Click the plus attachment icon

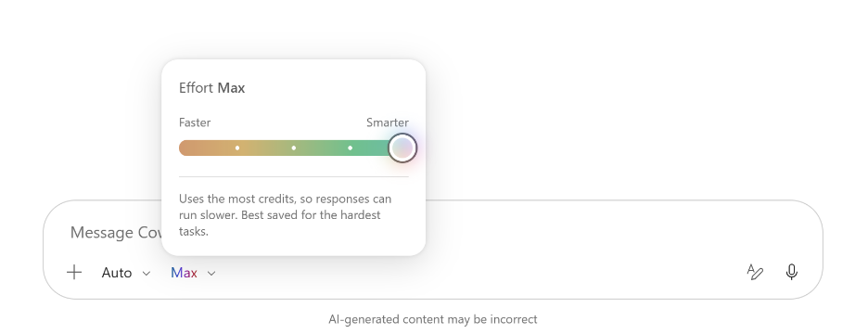click(73, 273)
